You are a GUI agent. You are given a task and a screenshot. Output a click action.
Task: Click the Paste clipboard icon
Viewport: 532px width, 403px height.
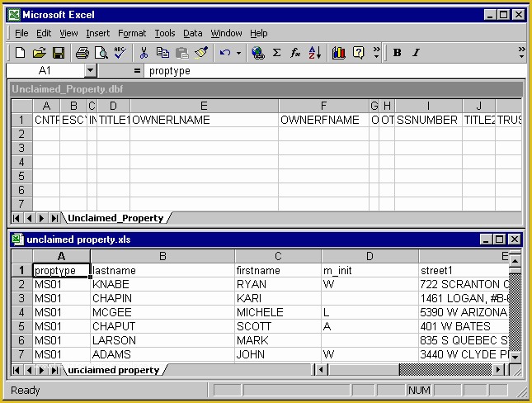[x=182, y=53]
